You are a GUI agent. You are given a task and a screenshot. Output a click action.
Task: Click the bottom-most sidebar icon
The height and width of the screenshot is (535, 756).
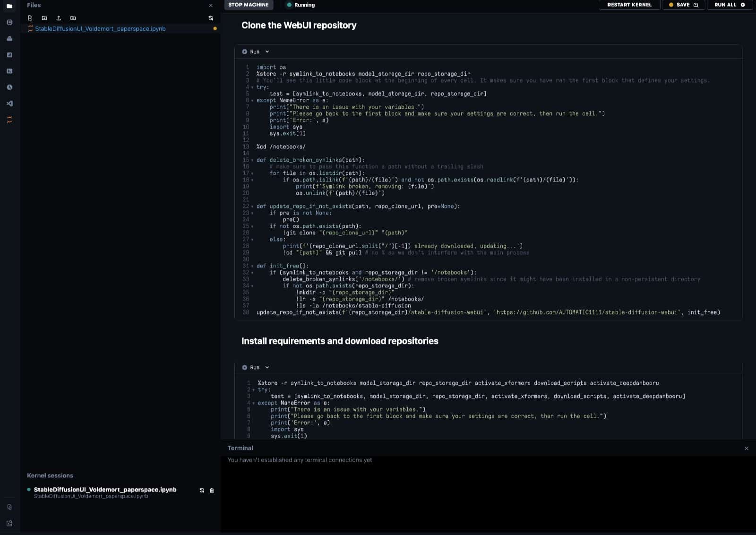coord(9,523)
